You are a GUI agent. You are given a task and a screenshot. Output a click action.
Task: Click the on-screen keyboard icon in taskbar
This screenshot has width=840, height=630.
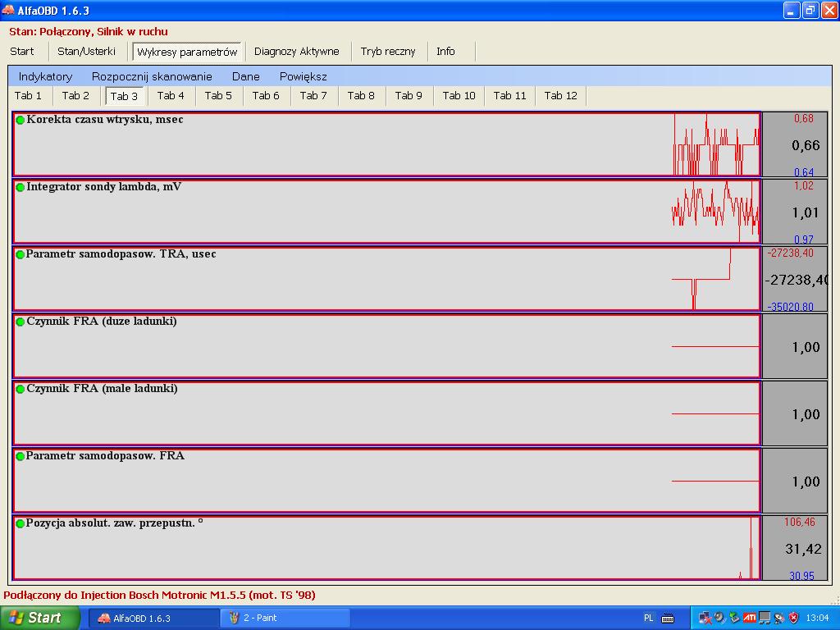coord(668,618)
